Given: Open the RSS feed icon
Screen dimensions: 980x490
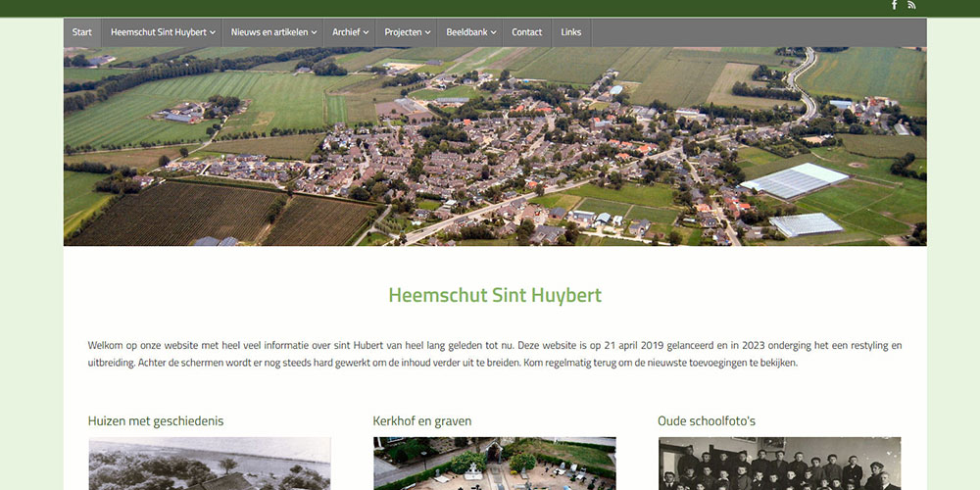Looking at the screenshot, I should click(911, 5).
